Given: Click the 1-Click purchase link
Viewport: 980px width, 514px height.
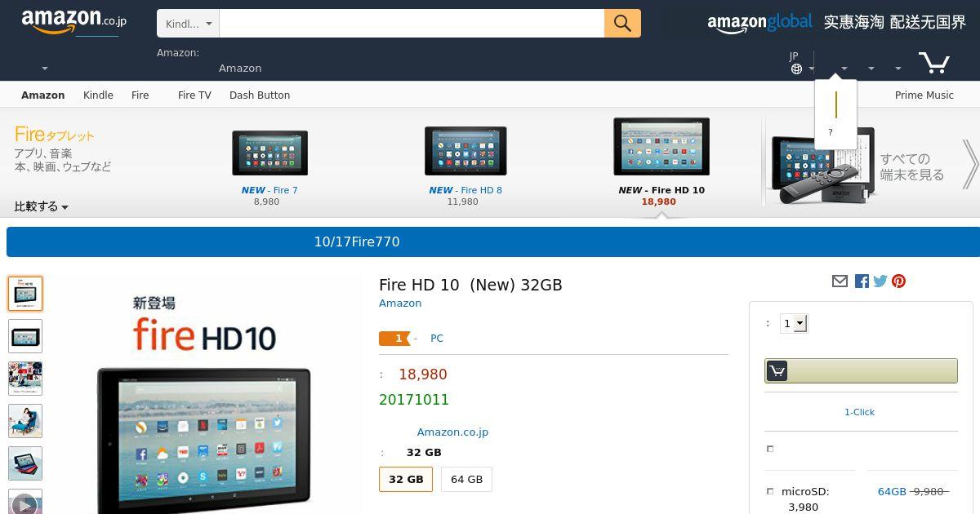Looking at the screenshot, I should click(859, 412).
